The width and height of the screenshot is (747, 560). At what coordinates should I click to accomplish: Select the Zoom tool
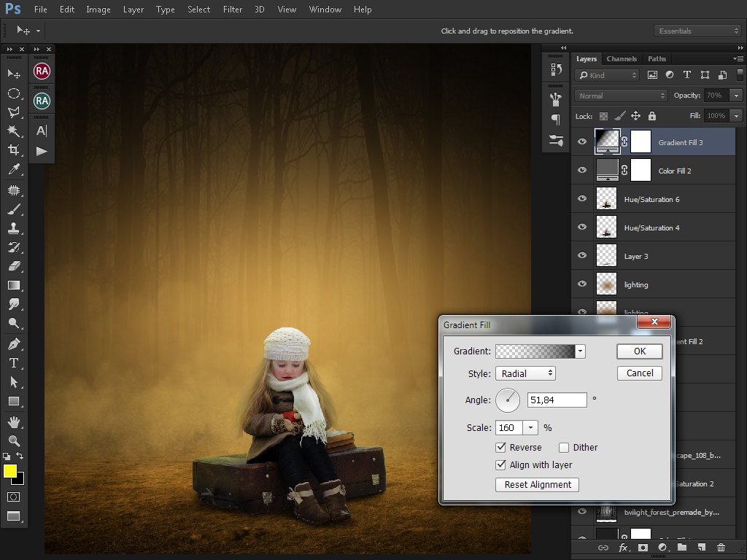click(13, 440)
